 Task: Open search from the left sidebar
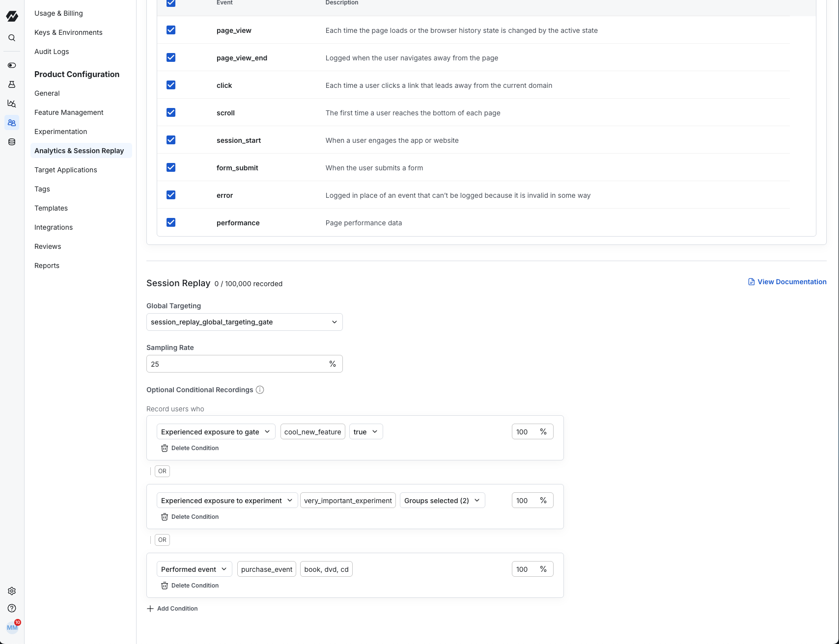[x=12, y=37]
